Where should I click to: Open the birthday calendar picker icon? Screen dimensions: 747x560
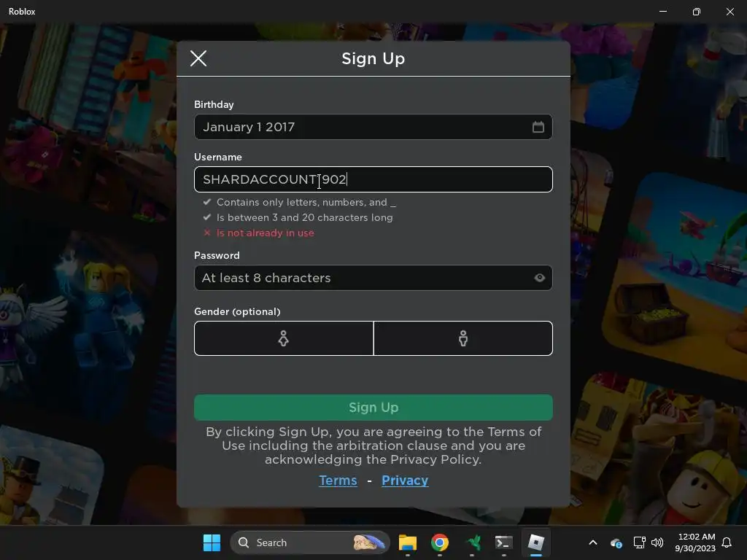click(538, 127)
